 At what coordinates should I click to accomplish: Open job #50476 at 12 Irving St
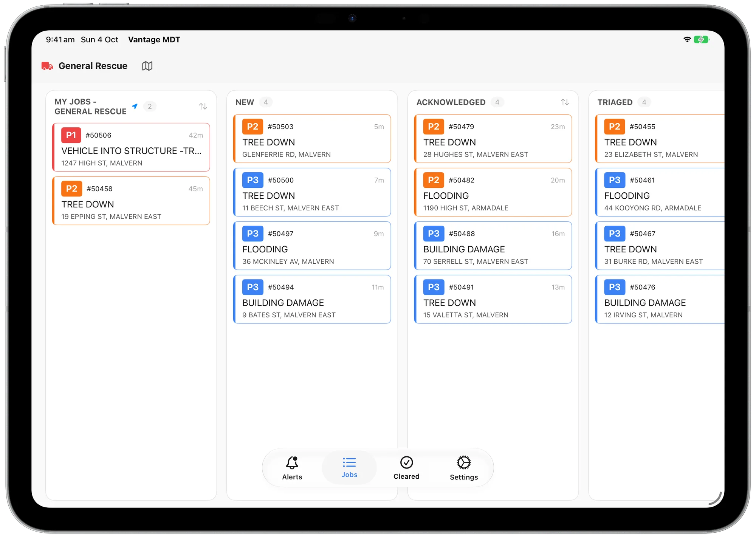click(x=660, y=299)
